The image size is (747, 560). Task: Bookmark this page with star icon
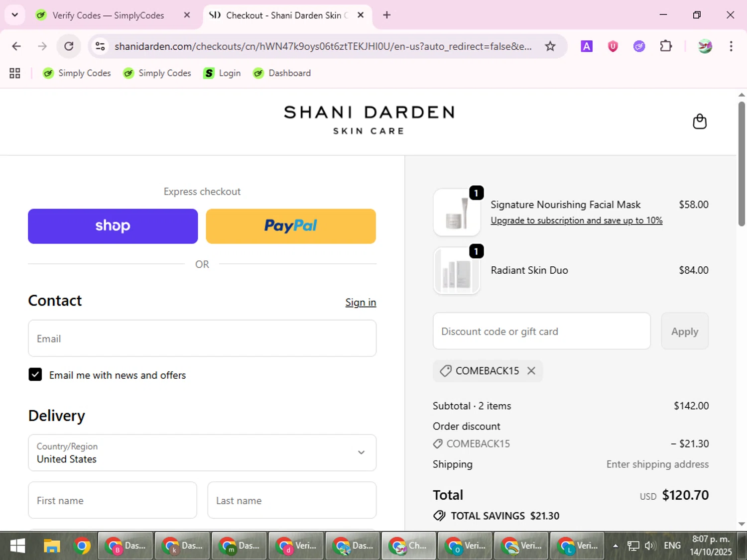tap(550, 46)
